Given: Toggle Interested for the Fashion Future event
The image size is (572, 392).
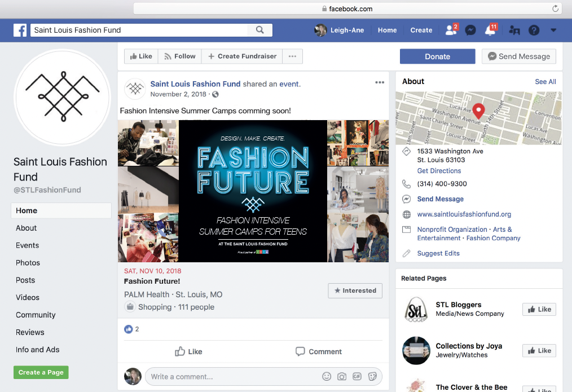Looking at the screenshot, I should pos(355,290).
